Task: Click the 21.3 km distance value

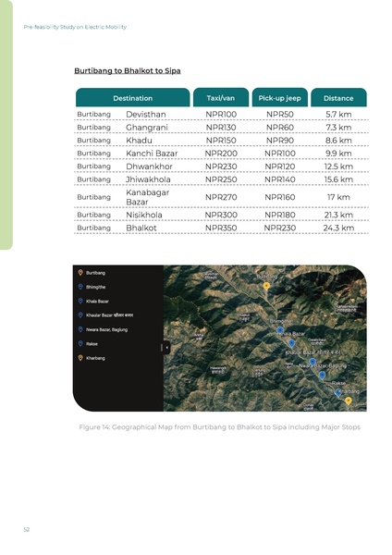Action: 338,215
